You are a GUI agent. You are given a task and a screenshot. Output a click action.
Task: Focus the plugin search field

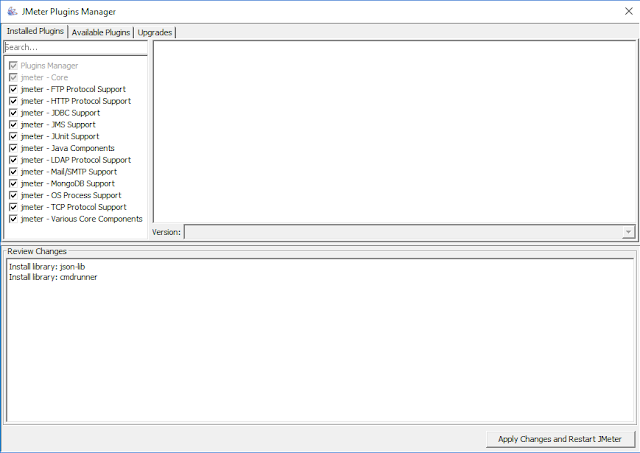coord(76,47)
